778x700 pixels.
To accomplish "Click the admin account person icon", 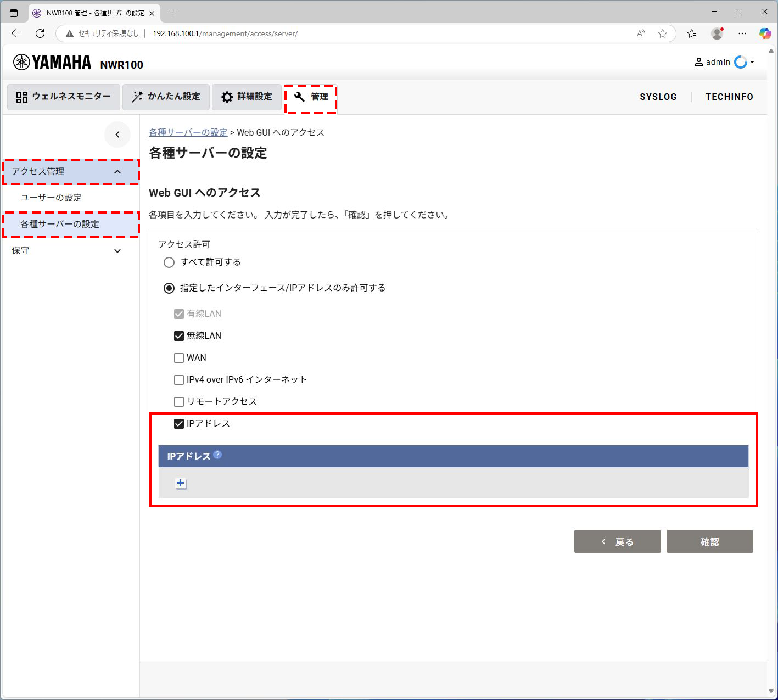I will click(x=698, y=61).
